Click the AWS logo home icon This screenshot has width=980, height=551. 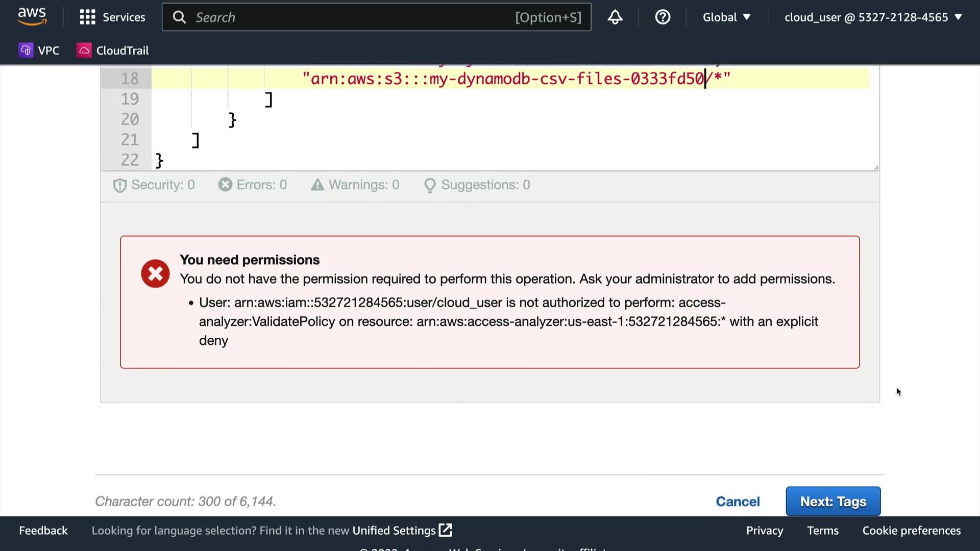tap(32, 16)
